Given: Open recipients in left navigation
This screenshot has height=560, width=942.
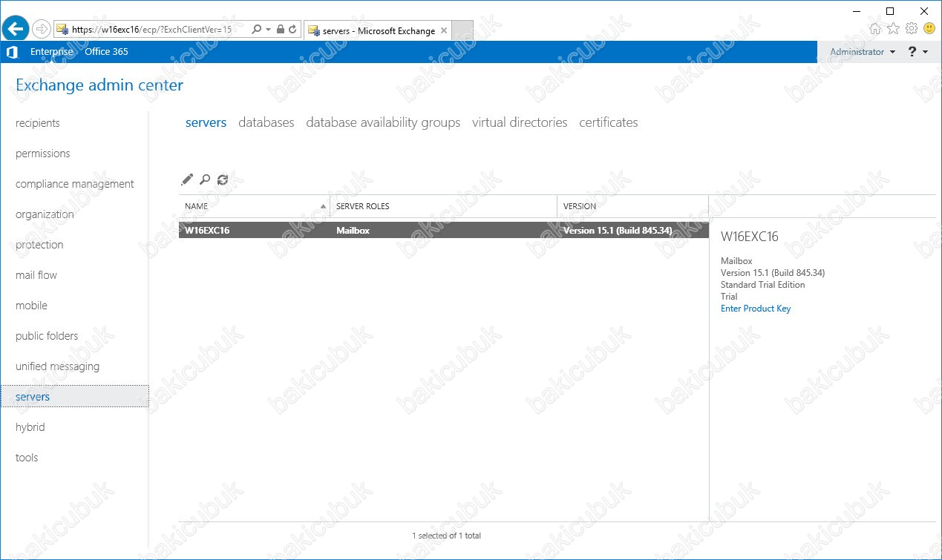Looking at the screenshot, I should [x=38, y=123].
